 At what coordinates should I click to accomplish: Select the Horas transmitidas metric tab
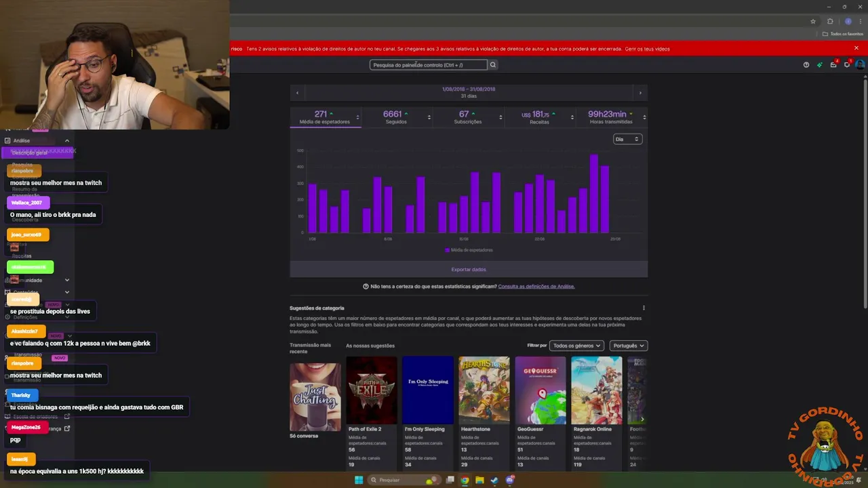(610, 117)
